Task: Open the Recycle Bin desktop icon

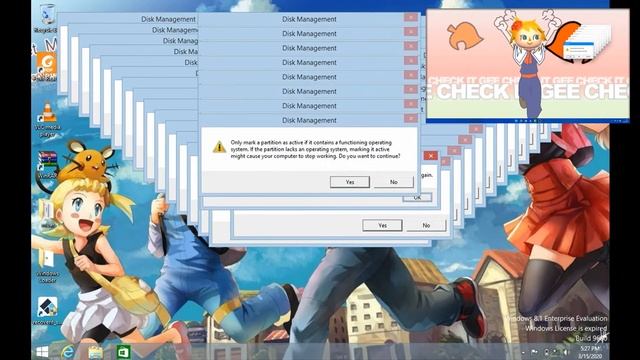Action: point(47,18)
